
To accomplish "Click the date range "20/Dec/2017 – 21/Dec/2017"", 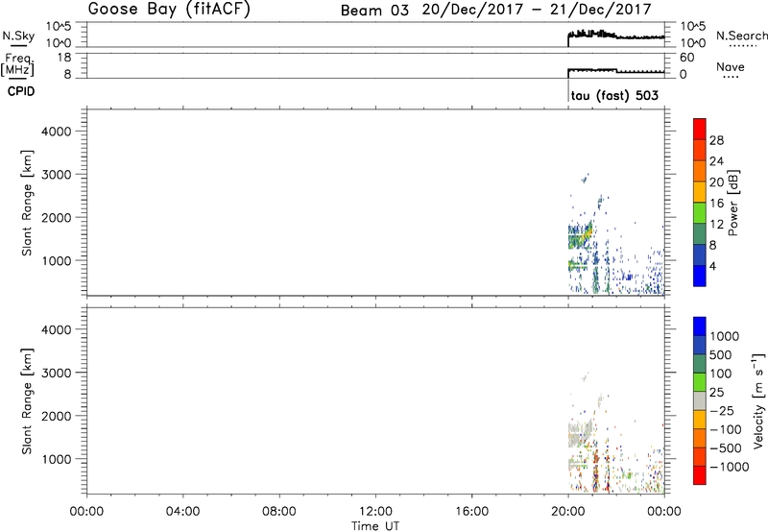I will point(537,10).
